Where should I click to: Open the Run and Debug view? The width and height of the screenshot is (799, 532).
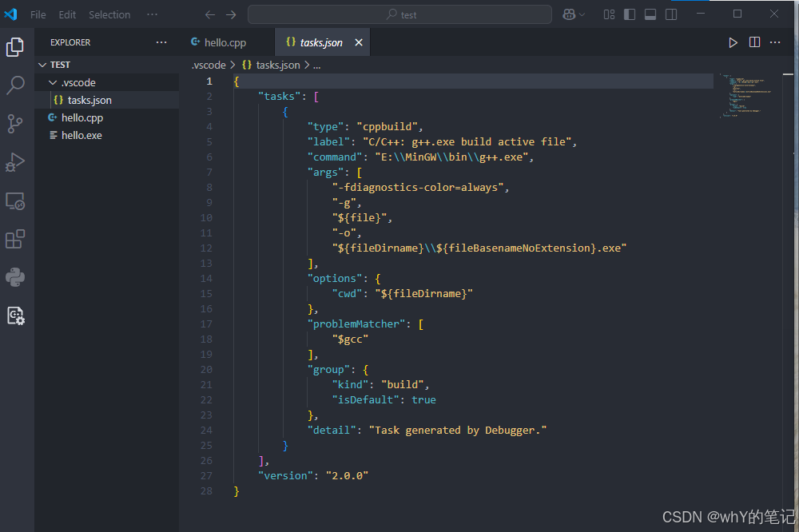tap(14, 162)
